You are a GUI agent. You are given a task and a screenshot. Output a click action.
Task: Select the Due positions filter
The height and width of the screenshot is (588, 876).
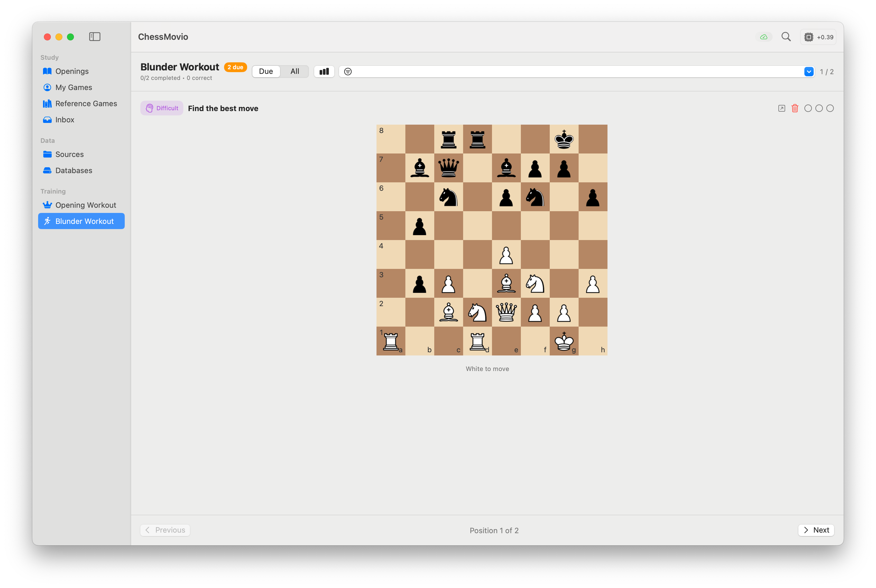pyautogui.click(x=266, y=71)
